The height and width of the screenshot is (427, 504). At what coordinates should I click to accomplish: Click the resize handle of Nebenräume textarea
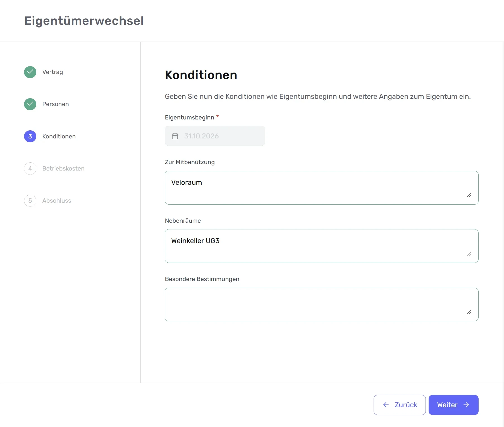coord(469,254)
